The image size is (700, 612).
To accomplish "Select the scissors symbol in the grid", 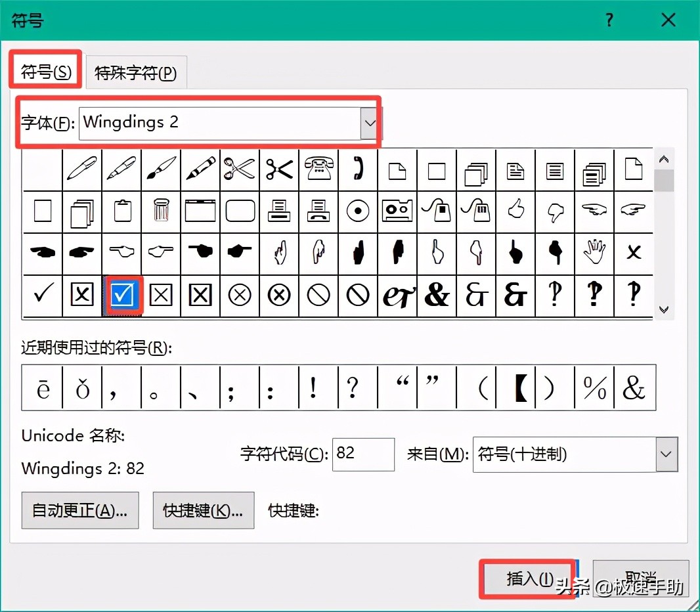I will pos(240,169).
